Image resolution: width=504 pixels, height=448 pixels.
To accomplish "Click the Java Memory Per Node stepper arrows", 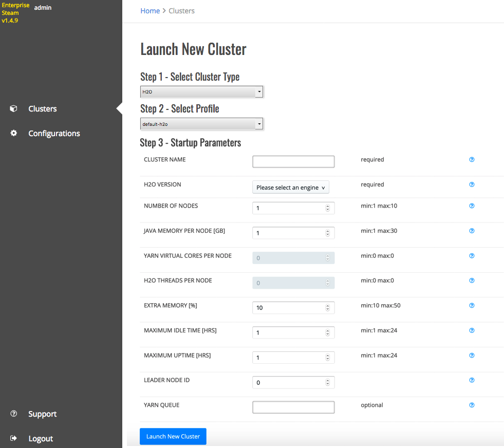I will tap(328, 233).
